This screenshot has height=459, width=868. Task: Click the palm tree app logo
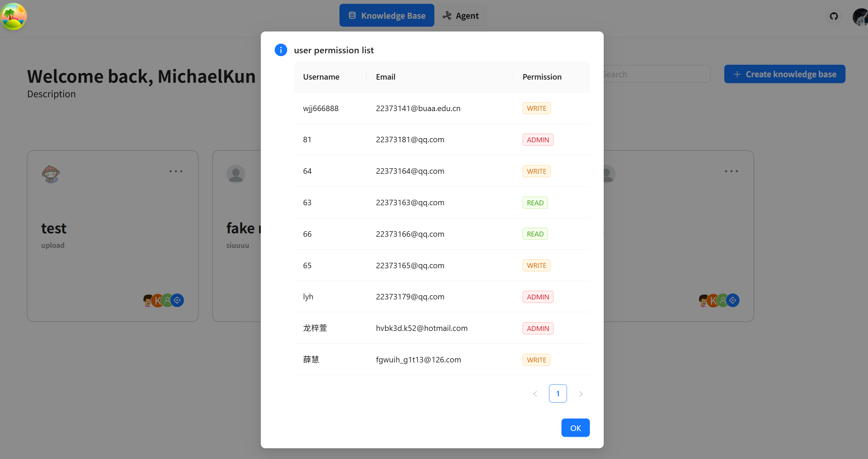(x=14, y=16)
